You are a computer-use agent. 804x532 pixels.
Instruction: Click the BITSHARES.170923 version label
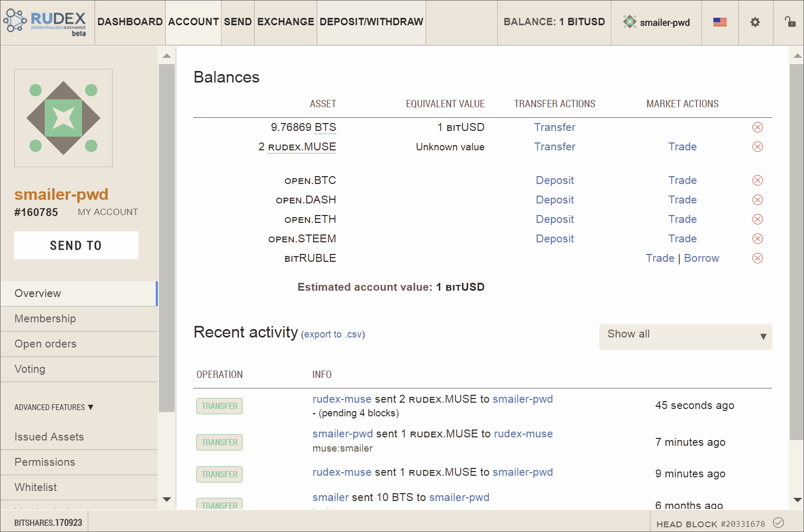[48, 523]
